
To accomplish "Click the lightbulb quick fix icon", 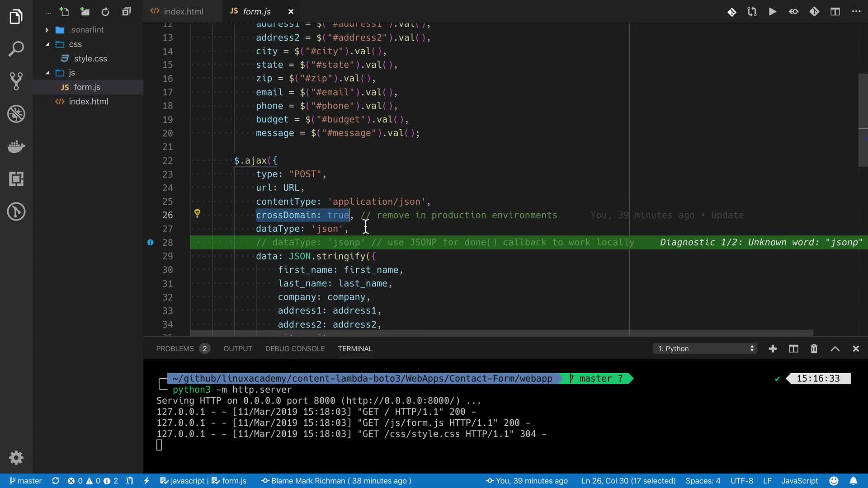I will point(197,213).
